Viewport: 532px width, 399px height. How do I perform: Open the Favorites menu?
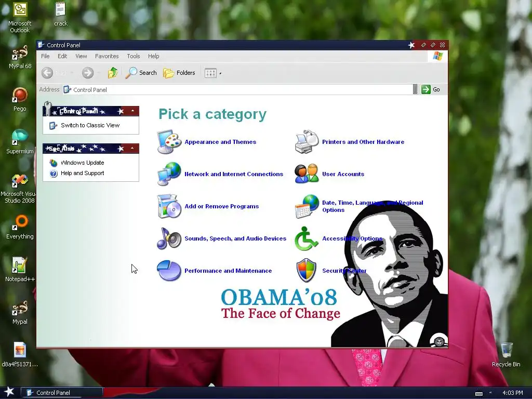click(107, 56)
